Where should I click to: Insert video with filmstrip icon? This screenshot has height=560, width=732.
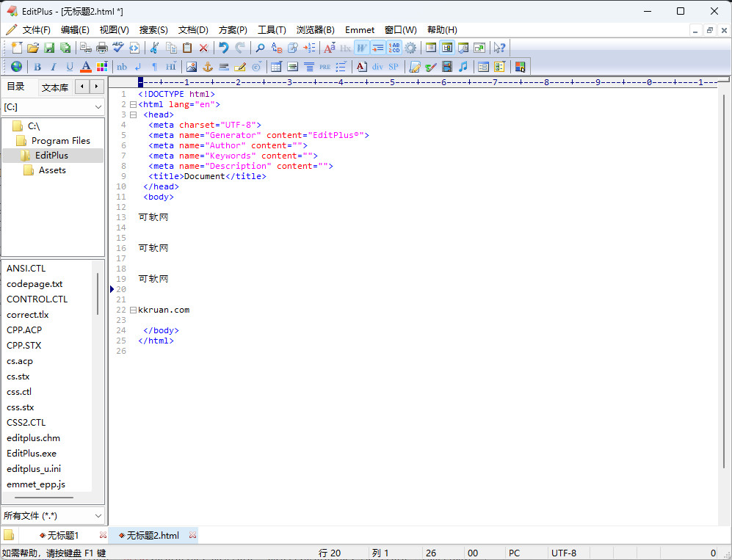(x=447, y=67)
